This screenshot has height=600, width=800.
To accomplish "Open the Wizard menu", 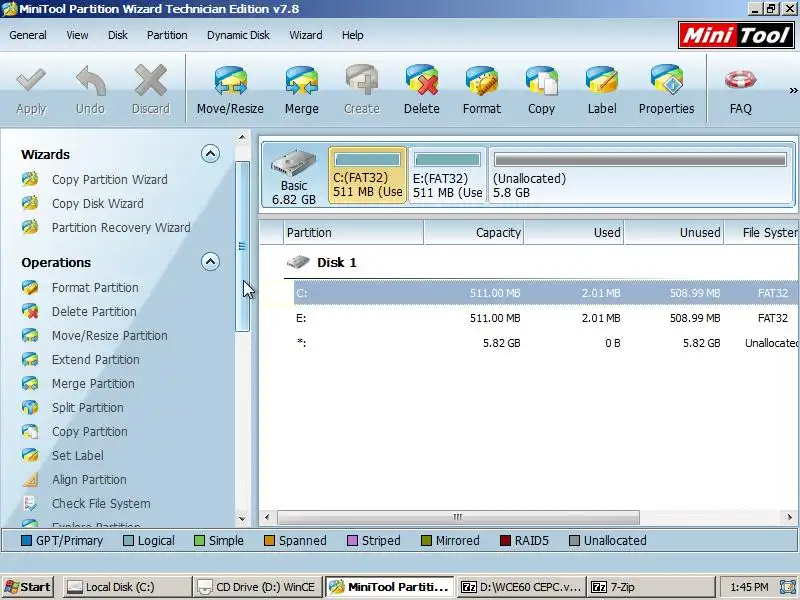I will [306, 35].
